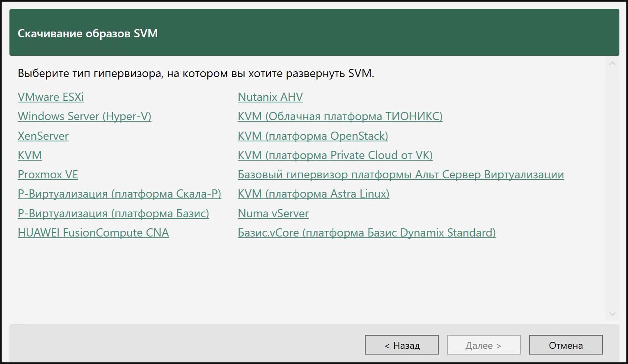Image resolution: width=628 pixels, height=364 pixels.
Task: Choose Р-Виртуализация (платформа Базис) link
Action: (x=113, y=214)
